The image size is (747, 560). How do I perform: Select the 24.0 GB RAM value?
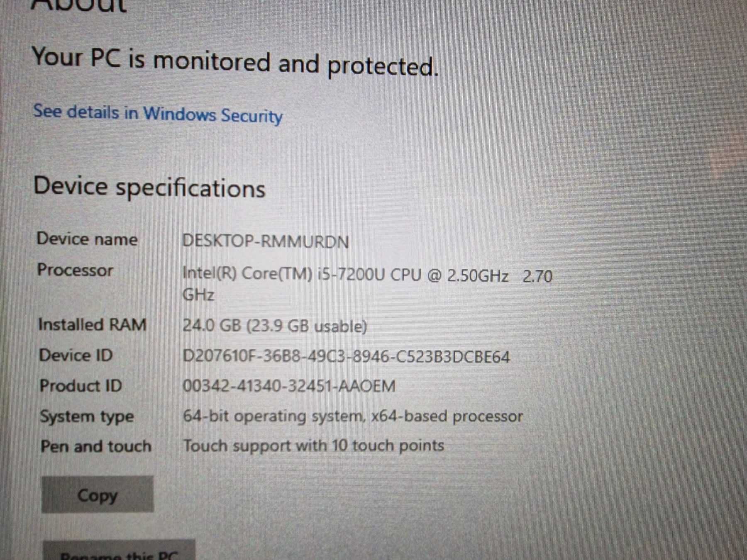[x=275, y=326]
